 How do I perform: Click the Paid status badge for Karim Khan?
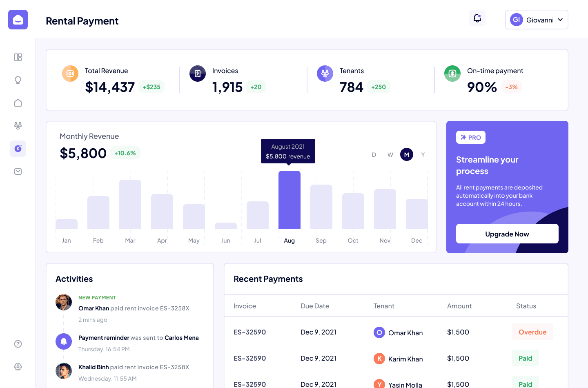(526, 358)
